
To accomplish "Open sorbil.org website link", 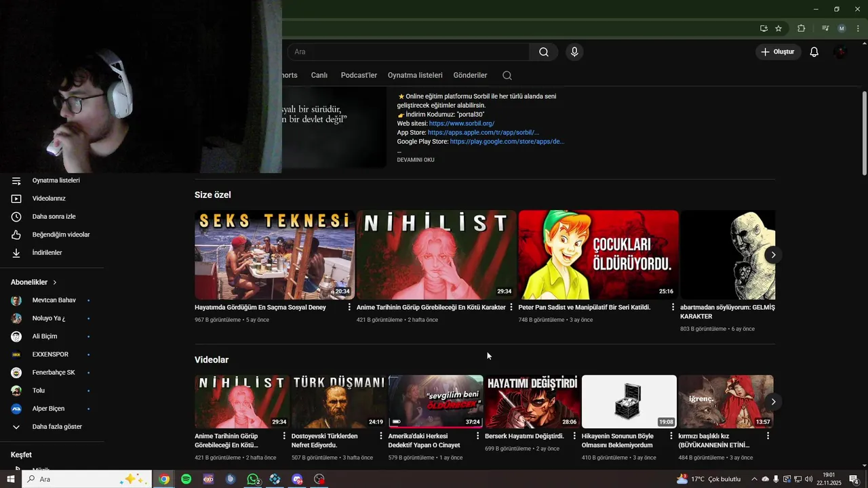I will coord(462,124).
